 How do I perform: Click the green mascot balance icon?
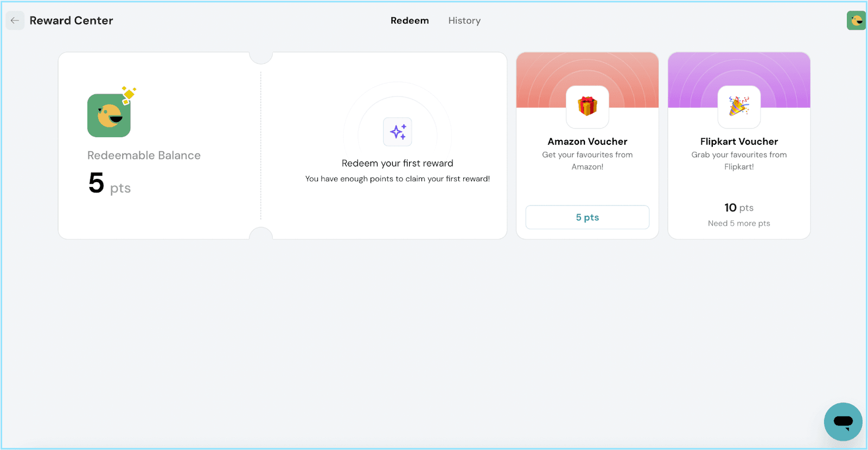[109, 115]
